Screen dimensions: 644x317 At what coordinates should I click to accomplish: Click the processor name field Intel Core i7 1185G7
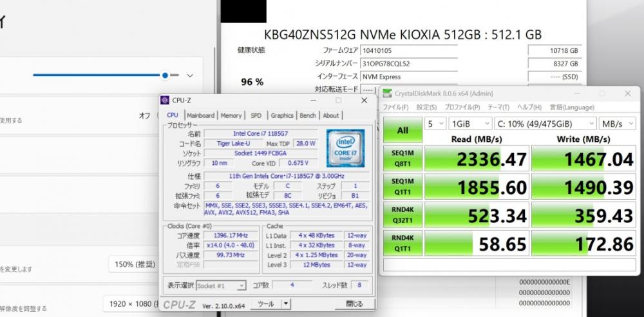(260, 133)
